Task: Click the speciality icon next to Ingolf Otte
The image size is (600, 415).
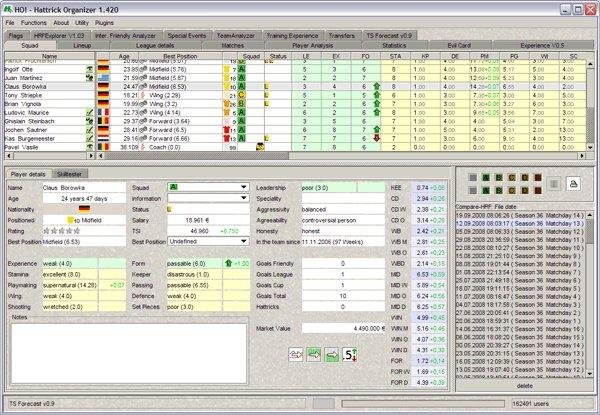Action: click(90, 69)
